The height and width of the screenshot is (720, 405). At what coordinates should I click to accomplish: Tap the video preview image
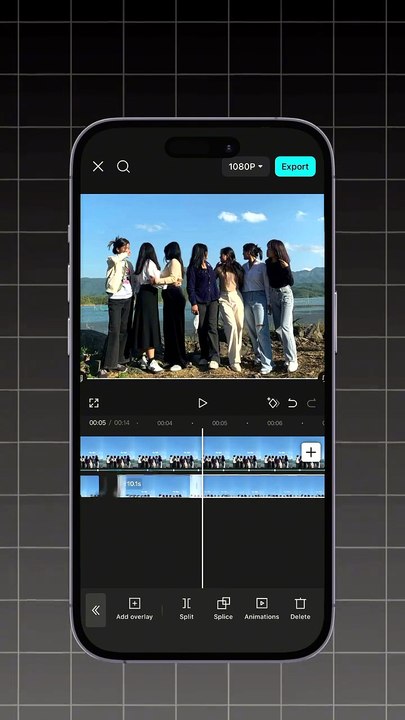[202, 286]
